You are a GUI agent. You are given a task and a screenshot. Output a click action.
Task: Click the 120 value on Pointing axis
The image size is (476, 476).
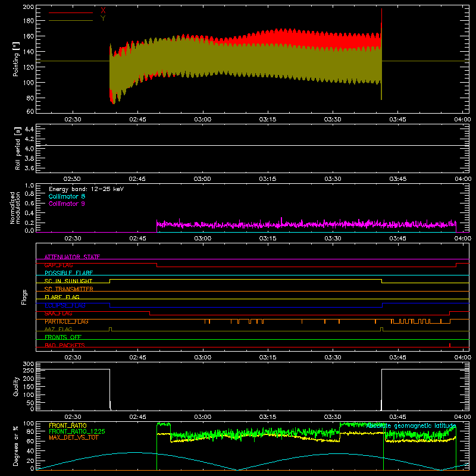(x=28, y=67)
